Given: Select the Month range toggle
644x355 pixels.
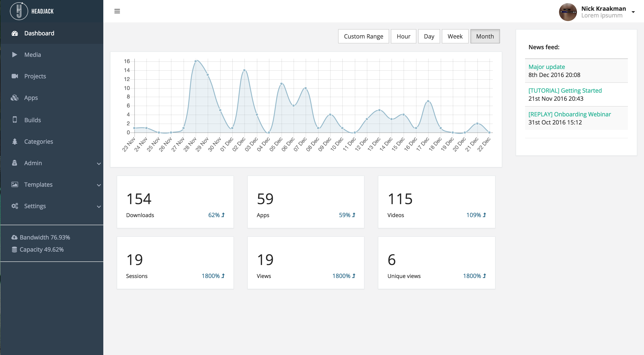Looking at the screenshot, I should [485, 36].
